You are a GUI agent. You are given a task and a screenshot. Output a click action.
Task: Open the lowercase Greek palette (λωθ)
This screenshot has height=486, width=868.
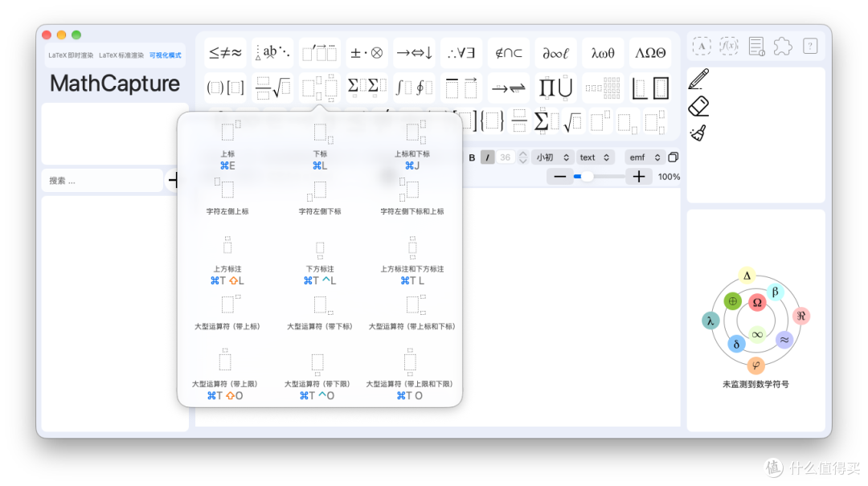pyautogui.click(x=603, y=53)
